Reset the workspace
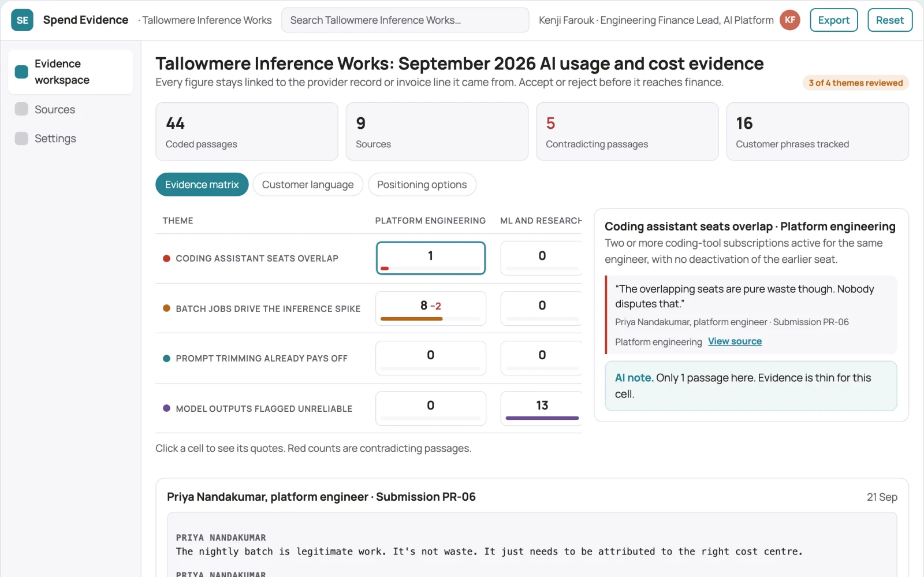924x577 pixels. pyautogui.click(x=889, y=20)
